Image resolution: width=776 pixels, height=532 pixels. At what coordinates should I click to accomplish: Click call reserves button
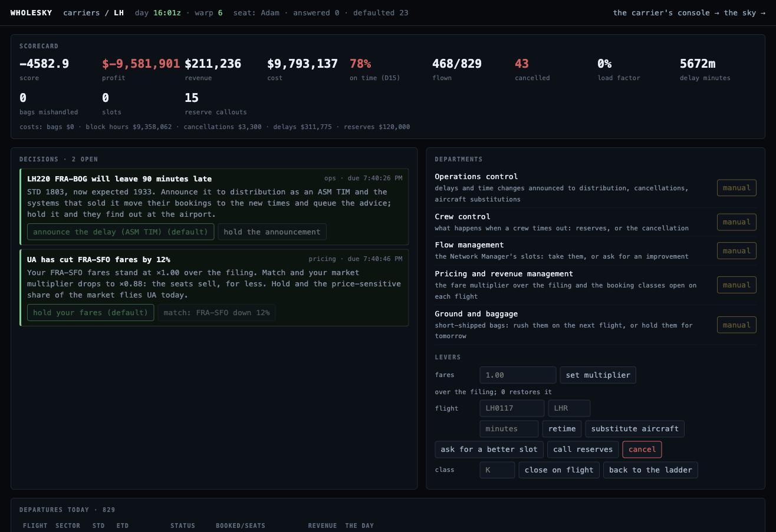tap(583, 450)
